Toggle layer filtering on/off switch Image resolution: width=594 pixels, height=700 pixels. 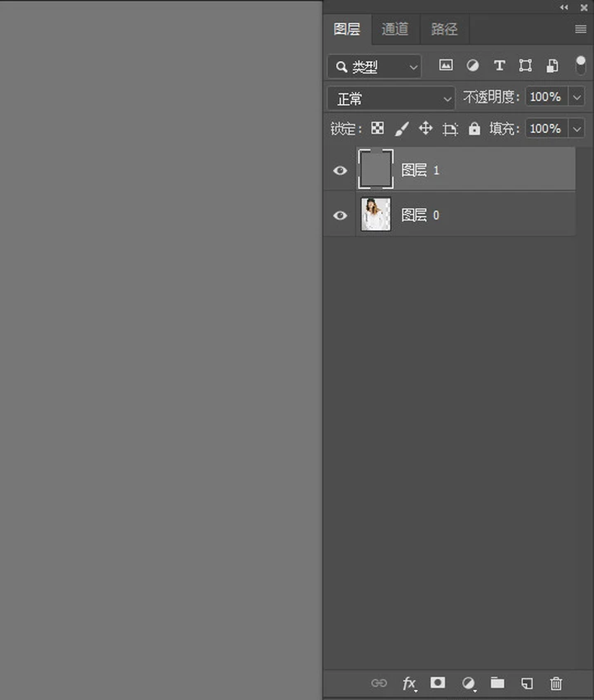pyautogui.click(x=581, y=66)
